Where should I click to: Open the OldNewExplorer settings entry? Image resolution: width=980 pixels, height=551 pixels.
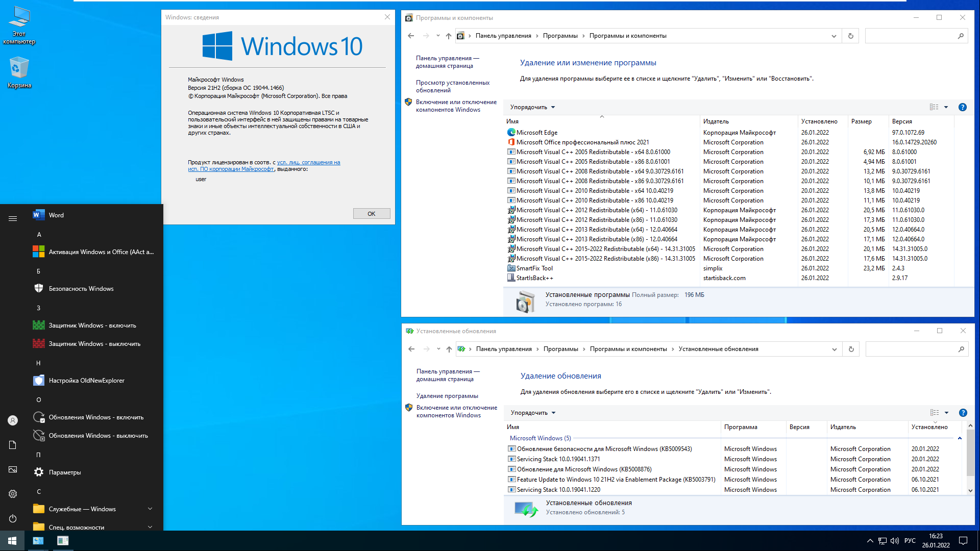pyautogui.click(x=86, y=381)
